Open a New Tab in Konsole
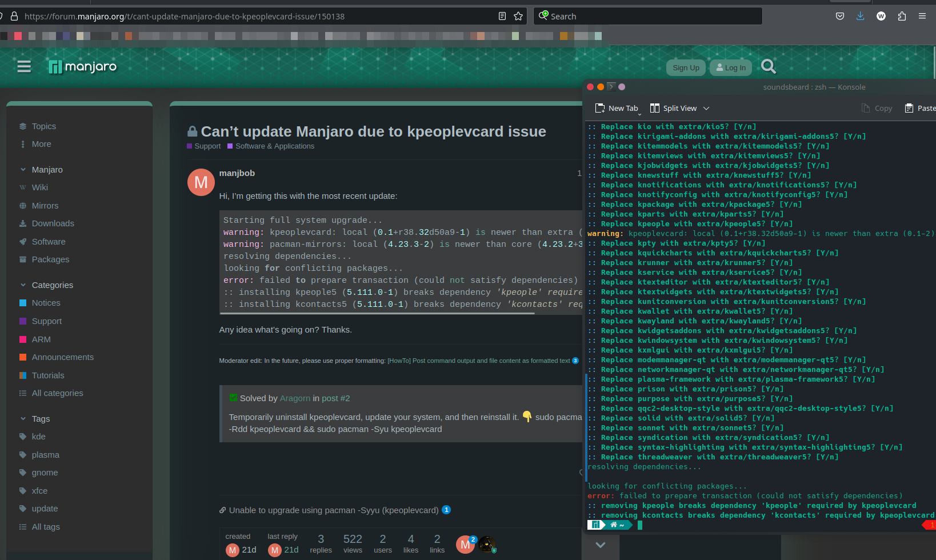This screenshot has height=560, width=936. click(616, 108)
